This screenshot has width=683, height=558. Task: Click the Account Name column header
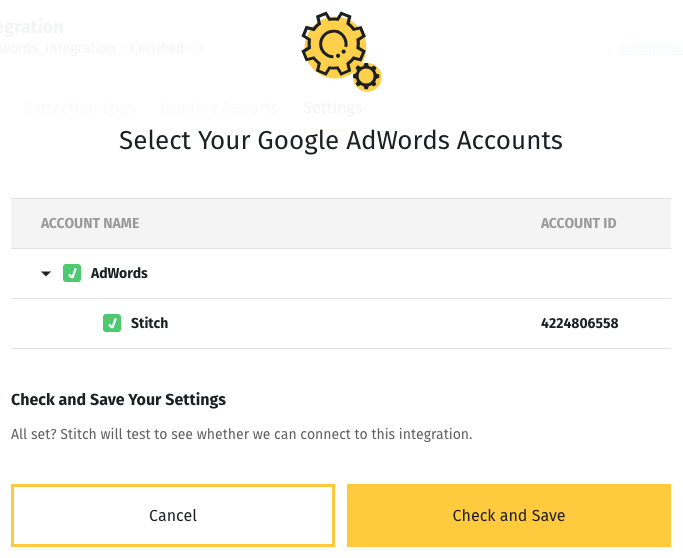click(x=90, y=223)
